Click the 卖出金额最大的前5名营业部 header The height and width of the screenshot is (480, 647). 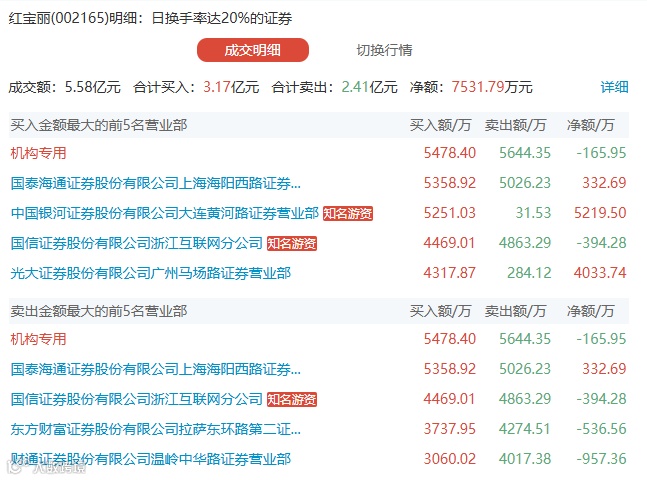[x=99, y=311]
